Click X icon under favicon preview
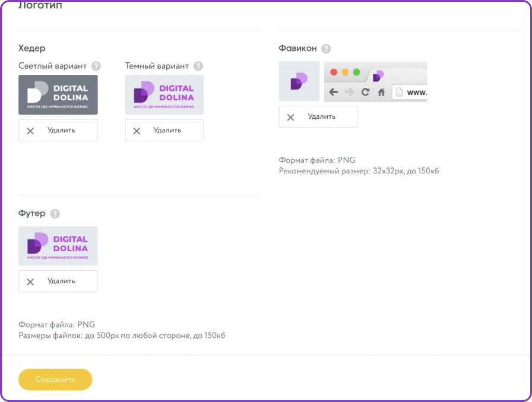Image resolution: width=532 pixels, height=402 pixels. point(290,118)
